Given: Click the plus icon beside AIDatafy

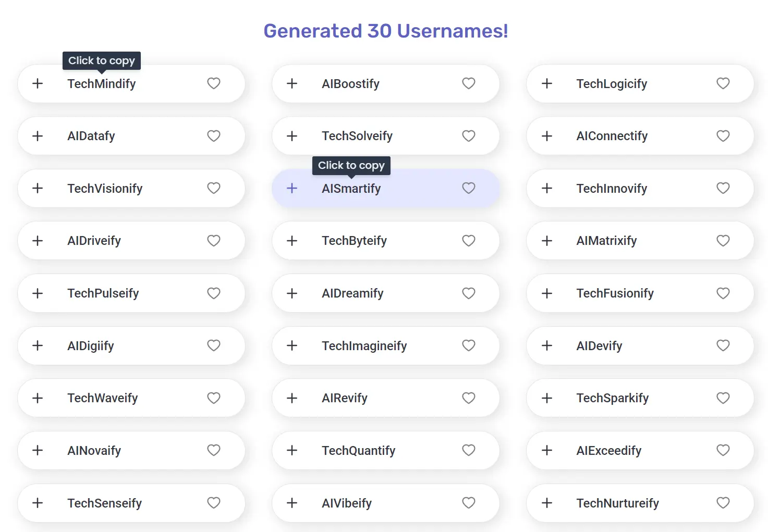Looking at the screenshot, I should pos(37,136).
